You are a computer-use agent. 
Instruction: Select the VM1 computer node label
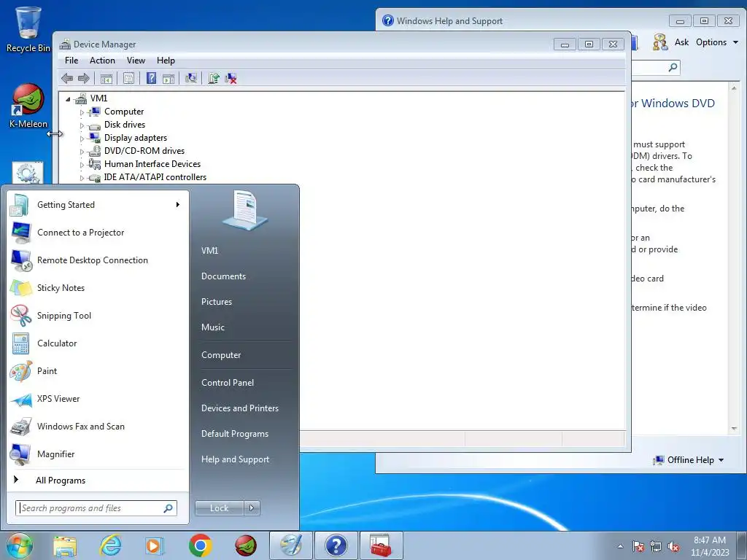[98, 98]
